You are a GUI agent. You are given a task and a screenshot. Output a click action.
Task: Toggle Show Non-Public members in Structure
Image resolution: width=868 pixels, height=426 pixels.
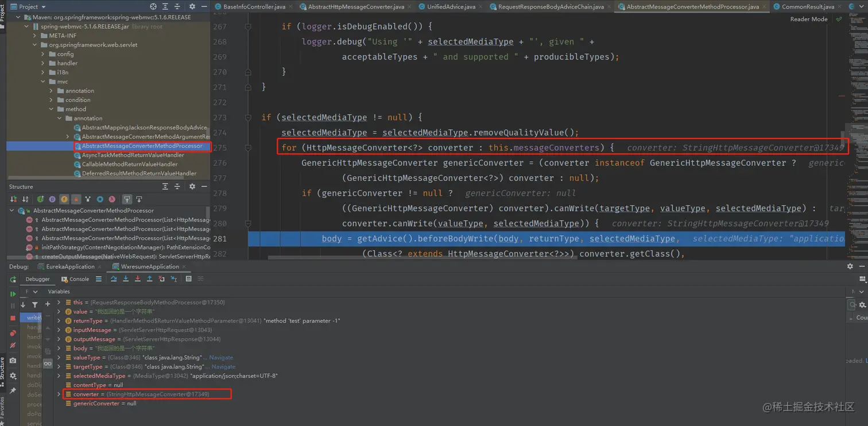76,199
